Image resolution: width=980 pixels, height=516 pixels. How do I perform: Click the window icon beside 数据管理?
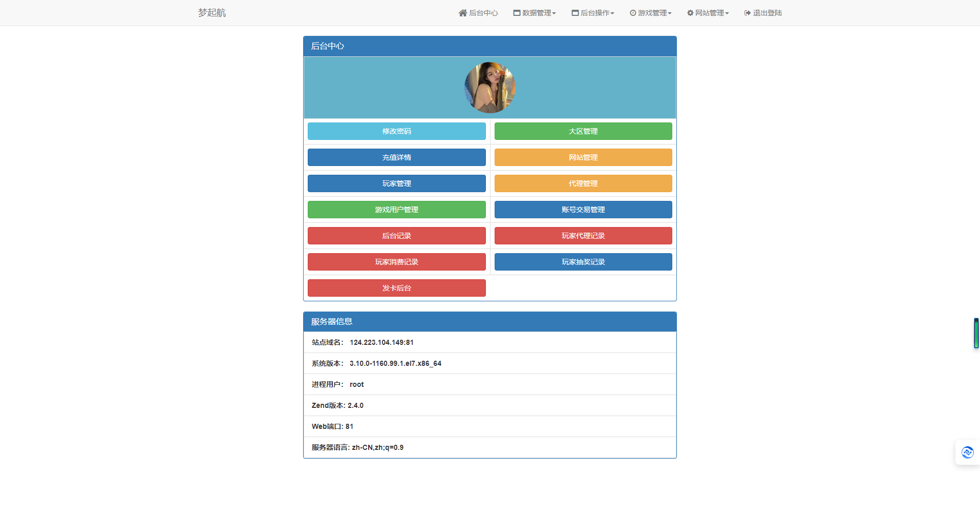tap(517, 13)
